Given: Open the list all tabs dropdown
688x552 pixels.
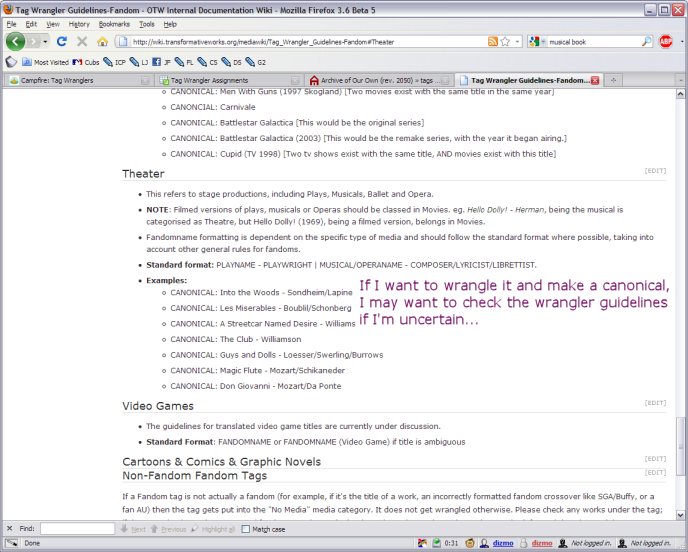Looking at the screenshot, I should click(x=681, y=80).
